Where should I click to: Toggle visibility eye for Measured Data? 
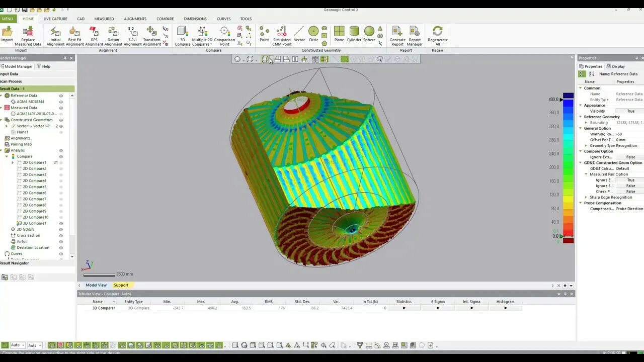pyautogui.click(x=61, y=108)
